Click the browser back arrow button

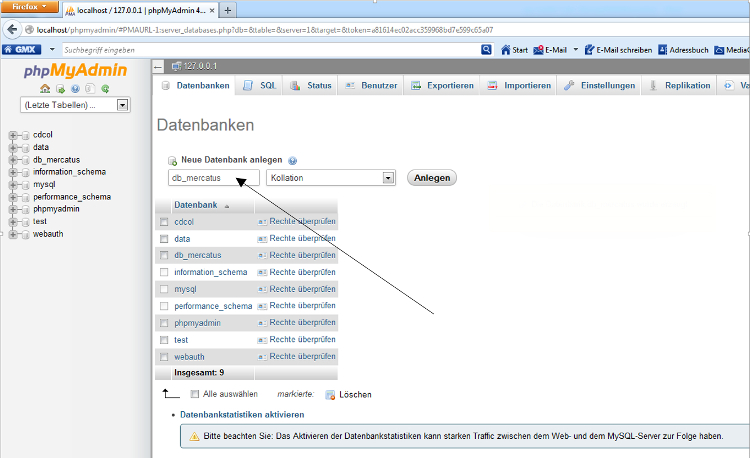point(13,29)
